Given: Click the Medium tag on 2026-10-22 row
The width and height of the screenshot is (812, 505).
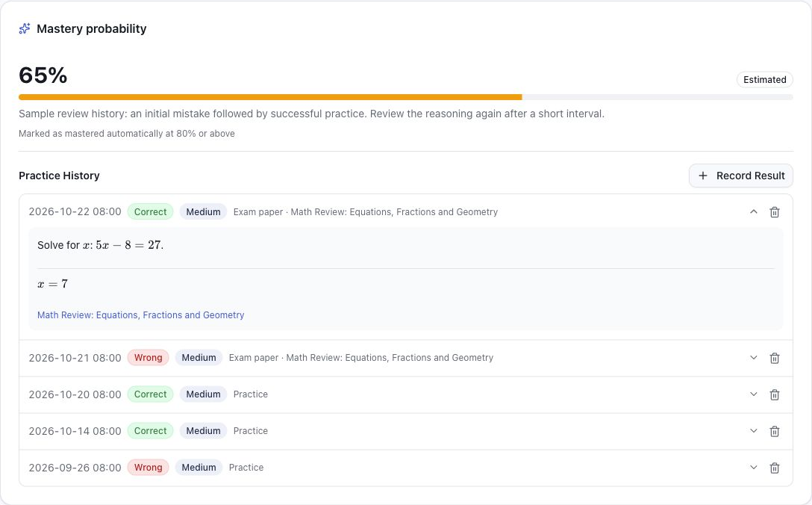Looking at the screenshot, I should [203, 211].
